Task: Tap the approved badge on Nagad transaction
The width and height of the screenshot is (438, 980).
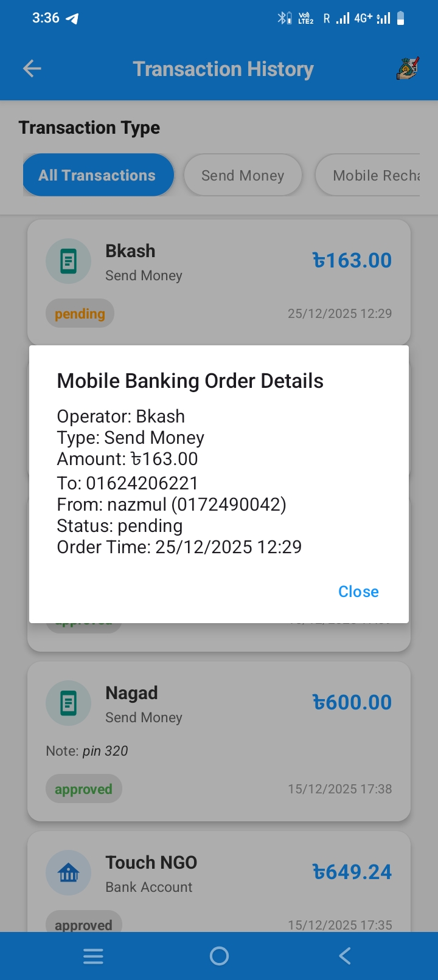Action: (83, 789)
